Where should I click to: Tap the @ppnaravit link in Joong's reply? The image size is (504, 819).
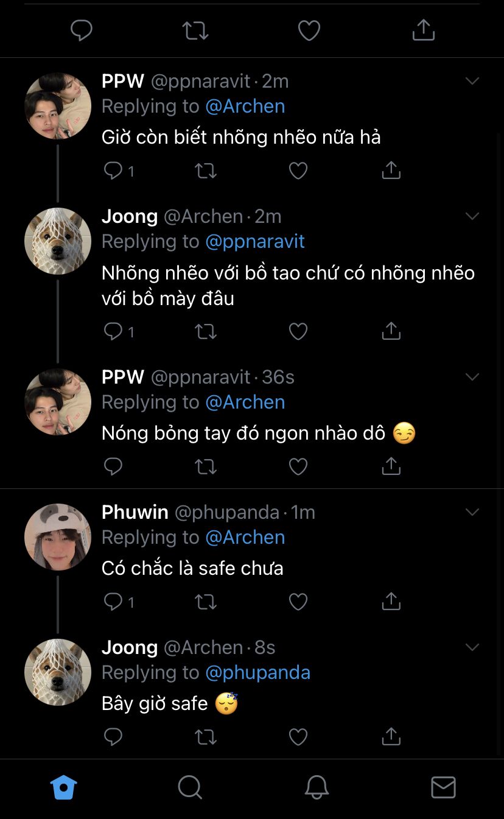click(254, 241)
